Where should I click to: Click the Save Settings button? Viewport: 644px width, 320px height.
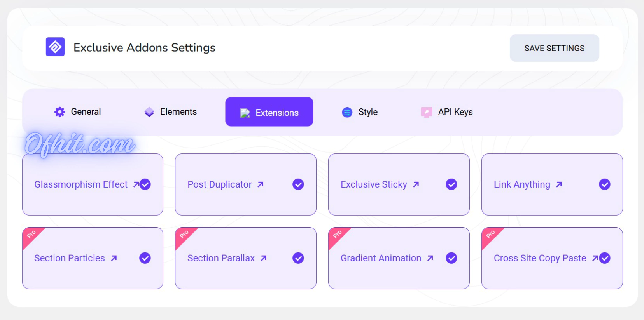(554, 48)
